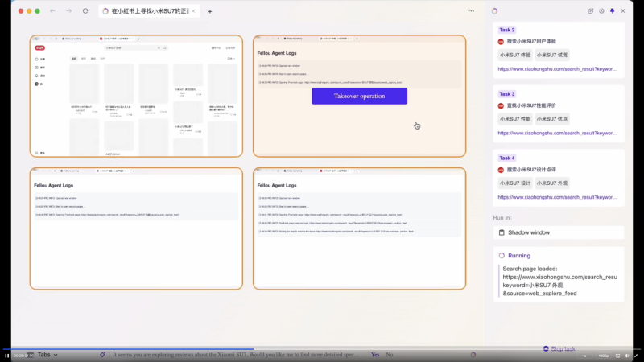Click the Search page loaded status text
This screenshot has width=644, height=362.
pyautogui.click(x=559, y=281)
